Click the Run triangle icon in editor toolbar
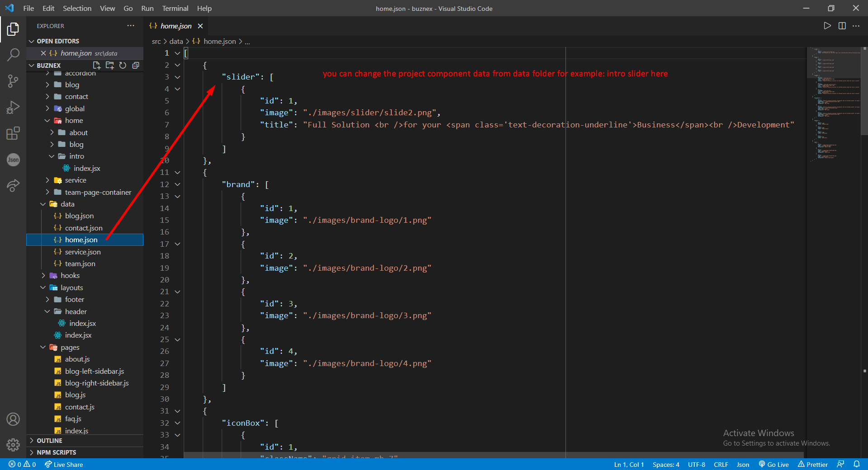The width and height of the screenshot is (868, 470). point(827,26)
